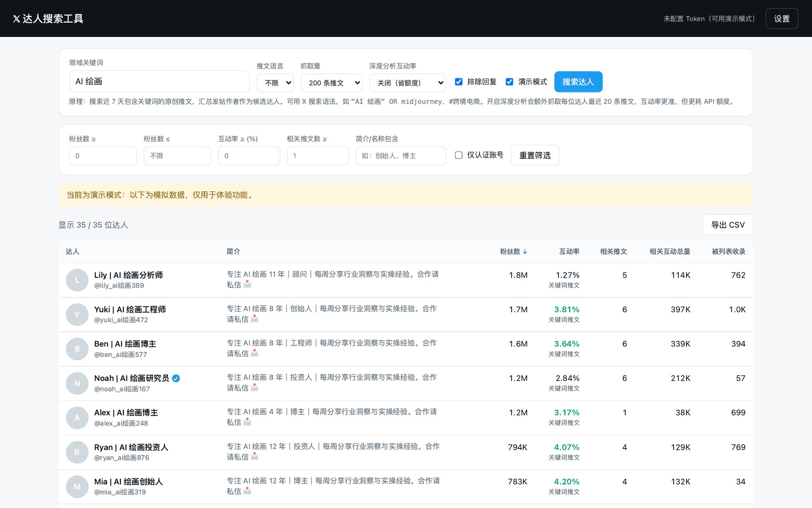Image resolution: width=812 pixels, height=508 pixels.
Task: Click the 粉丝数 ≥ minimum input
Action: pos(103,156)
